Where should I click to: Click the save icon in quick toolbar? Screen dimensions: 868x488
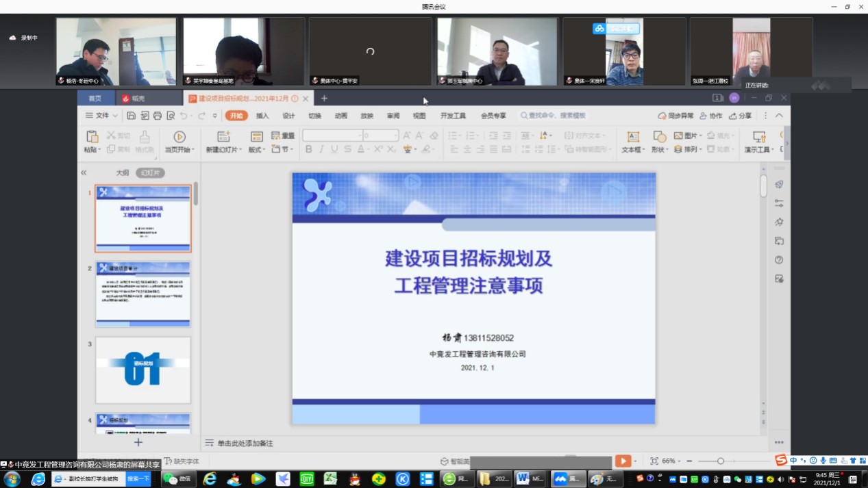coord(132,116)
